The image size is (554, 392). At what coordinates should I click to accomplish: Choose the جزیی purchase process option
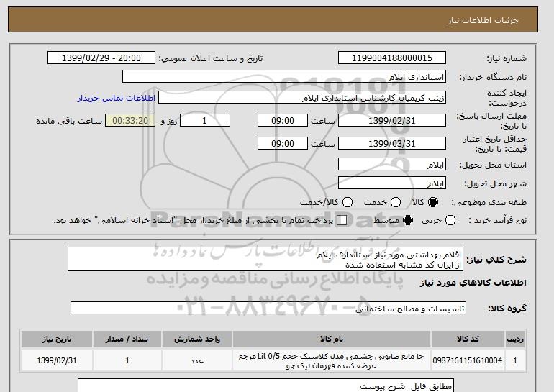pos(450,220)
